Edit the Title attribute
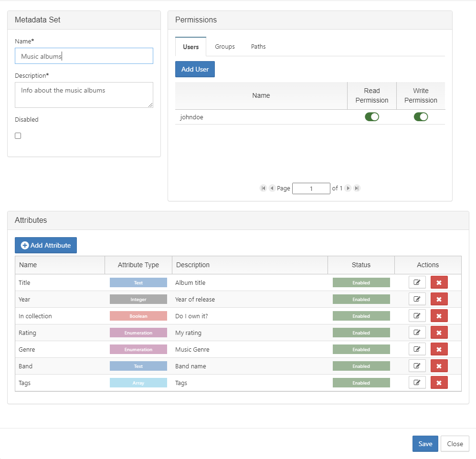The image size is (476, 459). coord(417,282)
